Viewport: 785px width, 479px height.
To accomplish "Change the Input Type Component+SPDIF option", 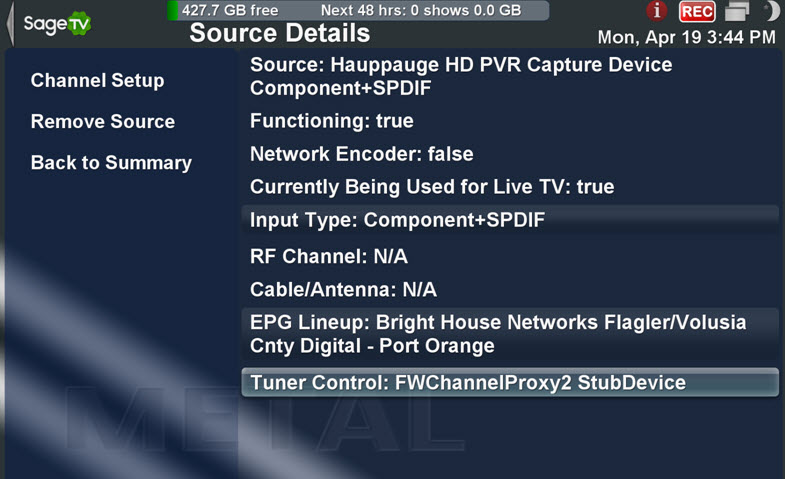I will point(510,220).
